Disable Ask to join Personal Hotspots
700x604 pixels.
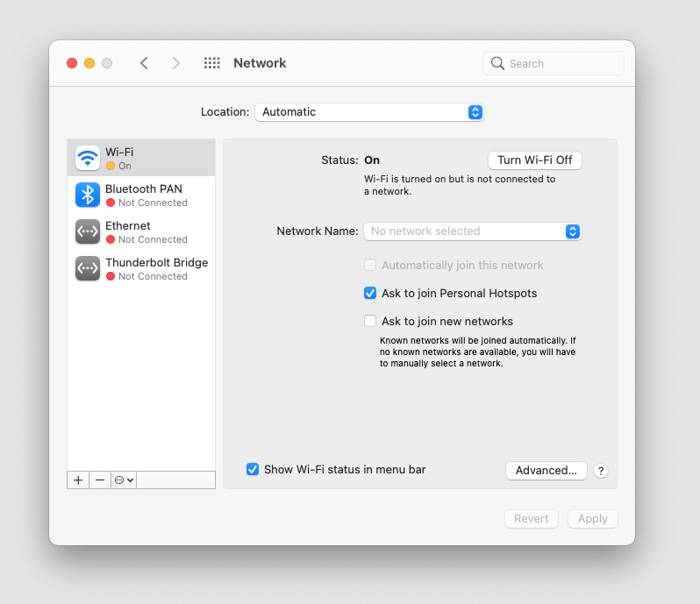pos(370,293)
